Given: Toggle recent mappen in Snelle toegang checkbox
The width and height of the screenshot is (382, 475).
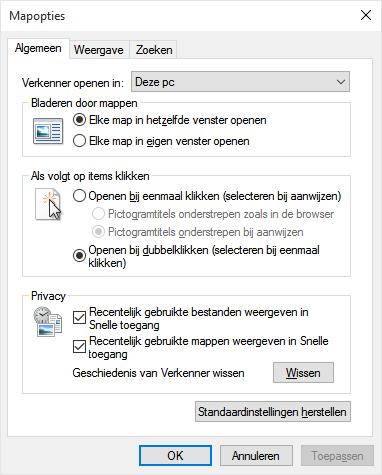Looking at the screenshot, I should (x=79, y=347).
